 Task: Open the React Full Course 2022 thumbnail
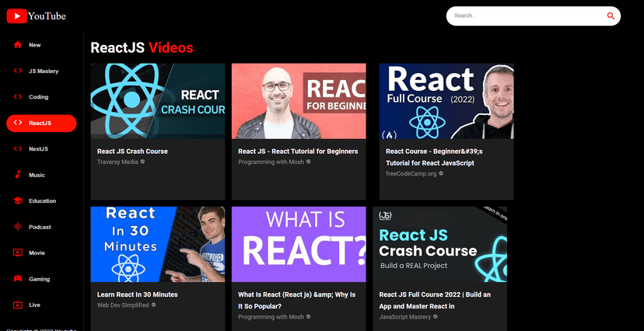click(446, 101)
